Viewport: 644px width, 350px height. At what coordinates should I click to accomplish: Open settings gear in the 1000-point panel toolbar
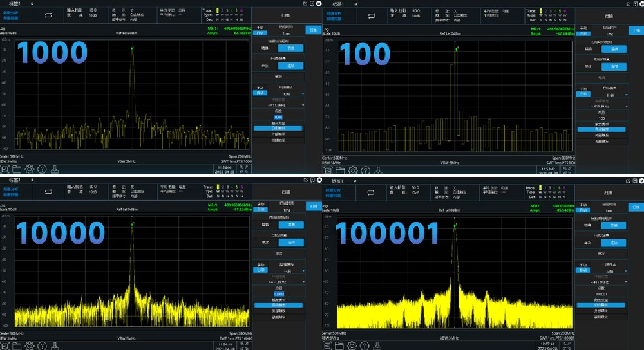click(x=30, y=170)
